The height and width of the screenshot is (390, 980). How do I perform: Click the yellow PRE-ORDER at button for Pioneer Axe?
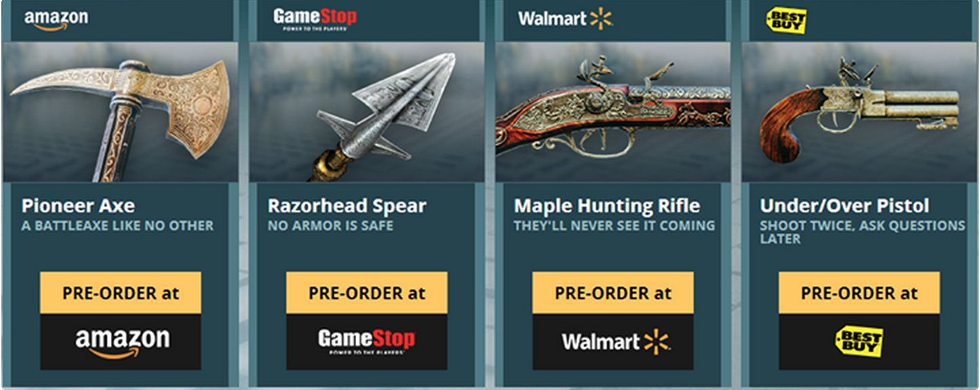[120, 293]
